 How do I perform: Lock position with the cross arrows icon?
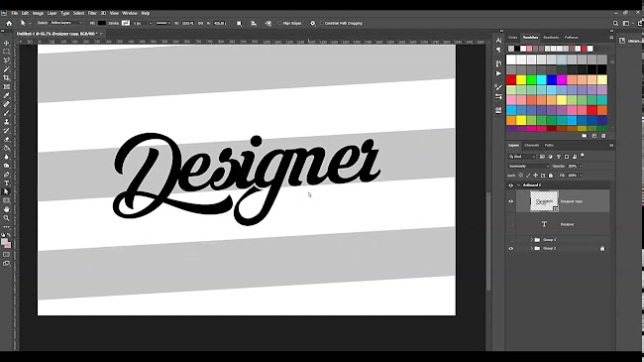click(536, 176)
